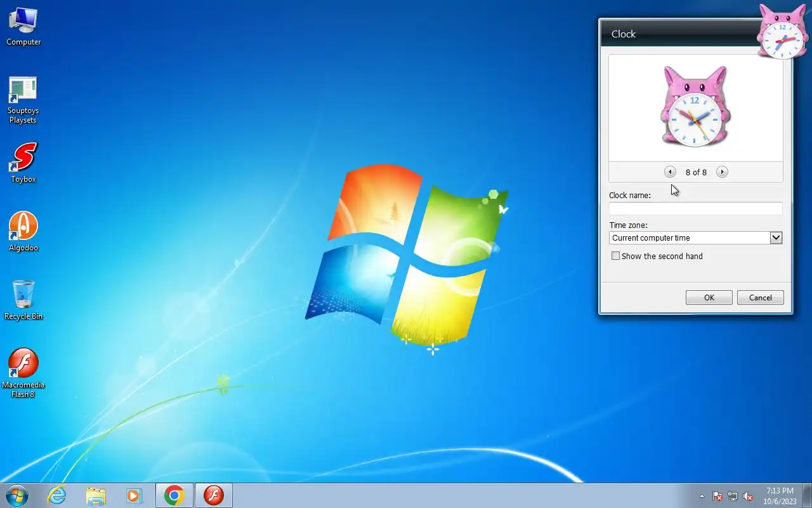
Task: Open Windows Explorer from the taskbar
Action: (96, 495)
